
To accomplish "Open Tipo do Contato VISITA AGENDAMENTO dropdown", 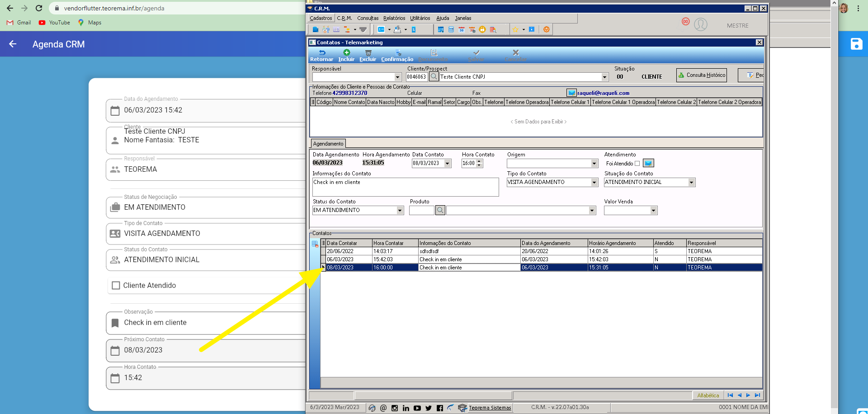I will (594, 182).
